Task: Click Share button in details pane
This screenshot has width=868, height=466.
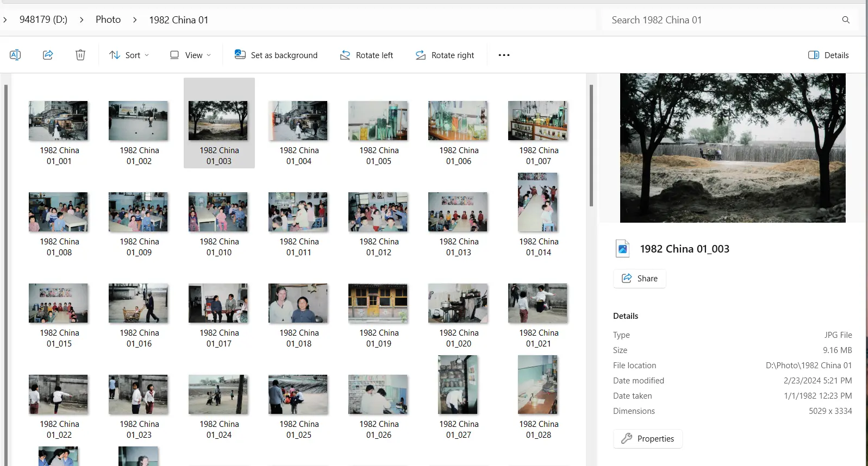Action: point(640,278)
